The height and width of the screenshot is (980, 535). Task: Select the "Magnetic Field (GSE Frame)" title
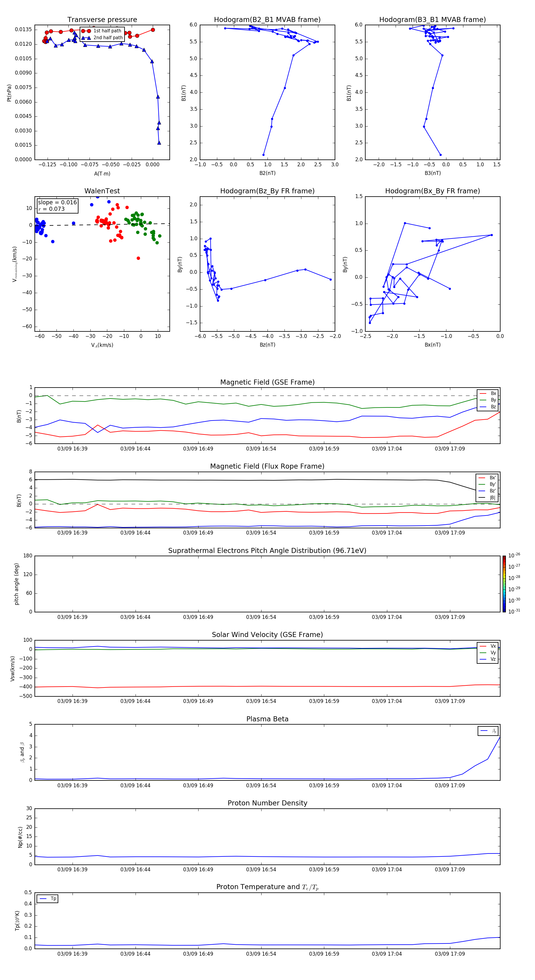click(x=267, y=382)
